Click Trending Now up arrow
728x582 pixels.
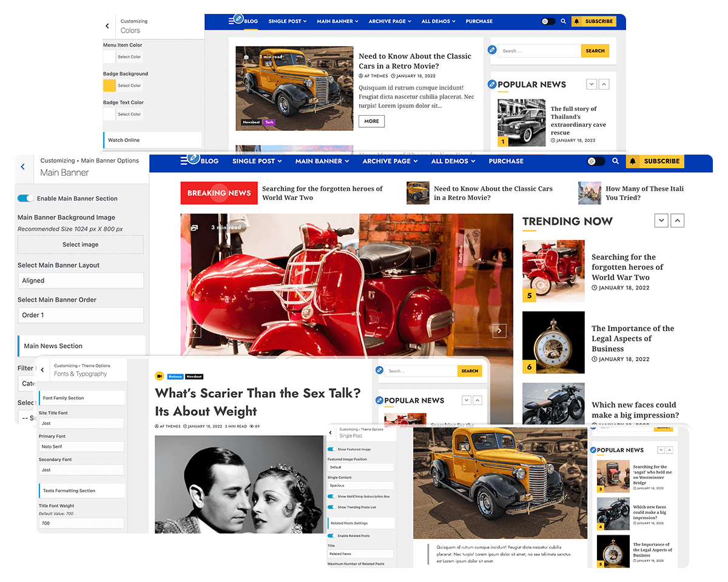[x=678, y=221]
